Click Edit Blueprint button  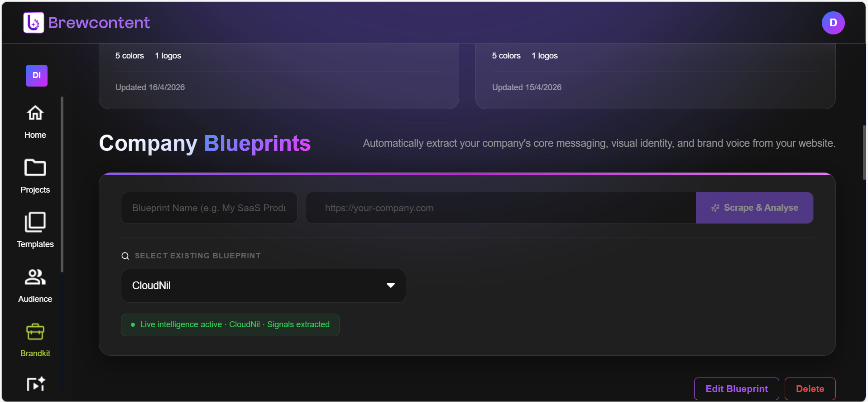tap(737, 389)
